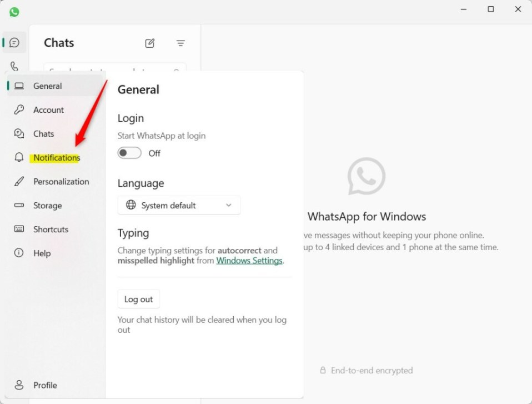Click the lock icon near End-to-end encrypted

(323, 370)
